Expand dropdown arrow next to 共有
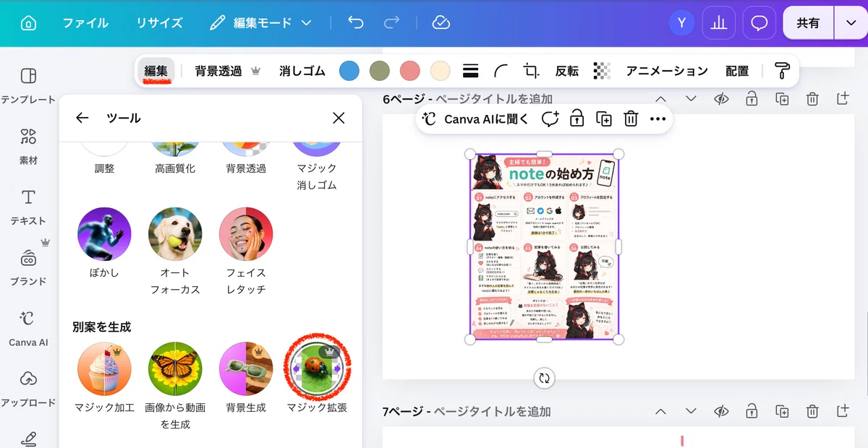This screenshot has height=448, width=868. (850, 23)
